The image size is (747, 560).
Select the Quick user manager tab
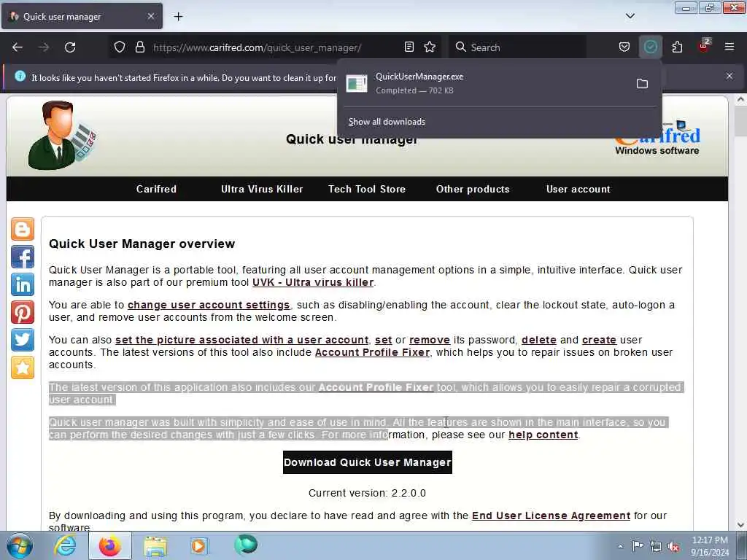[82, 16]
